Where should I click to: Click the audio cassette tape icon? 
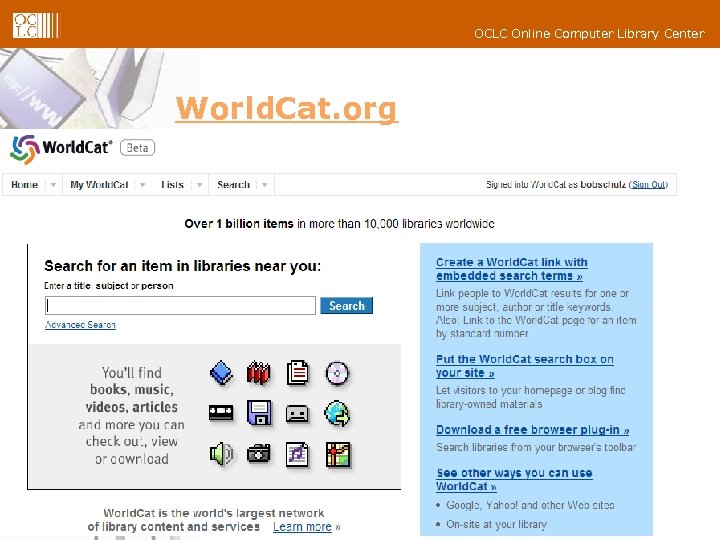click(x=298, y=414)
